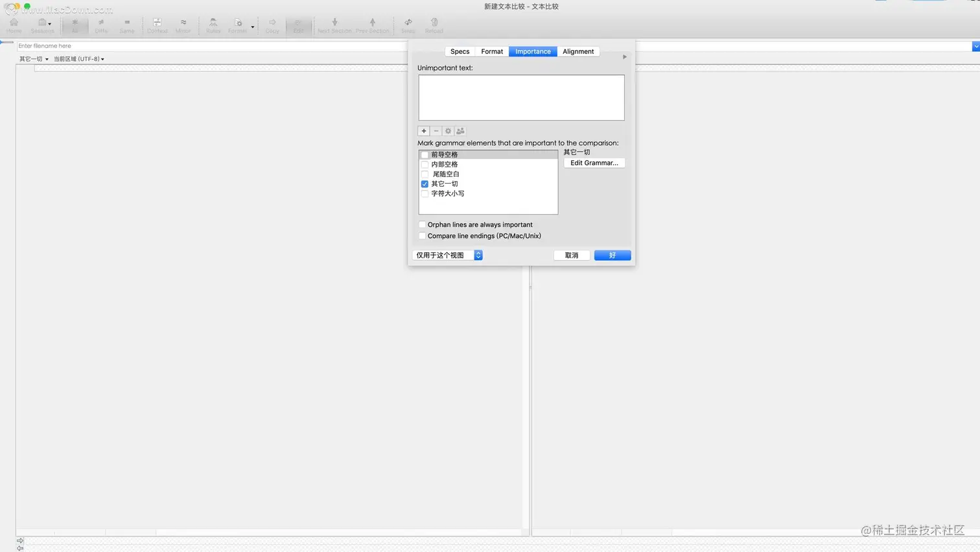Click the 取消 cancel button
This screenshot has width=980, height=552.
pyautogui.click(x=572, y=256)
